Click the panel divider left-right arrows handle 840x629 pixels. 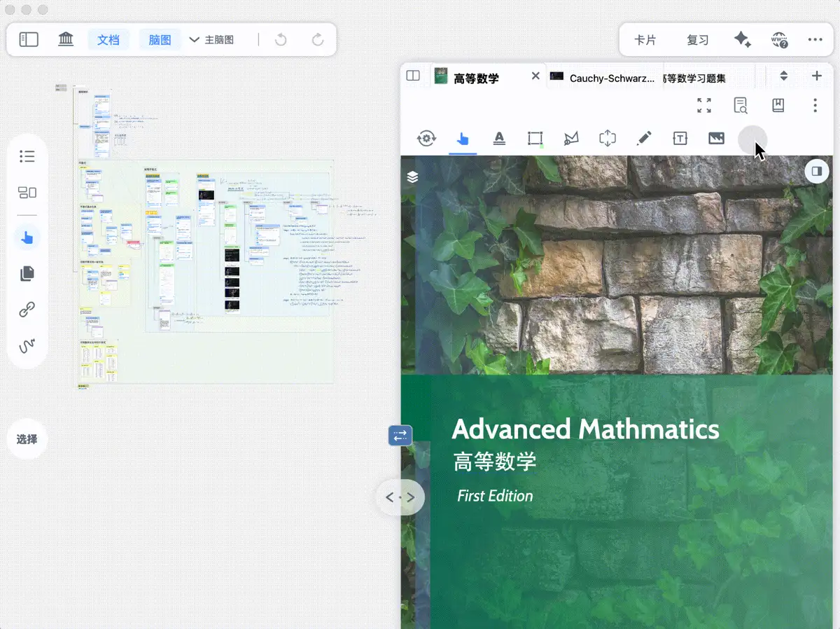(400, 497)
